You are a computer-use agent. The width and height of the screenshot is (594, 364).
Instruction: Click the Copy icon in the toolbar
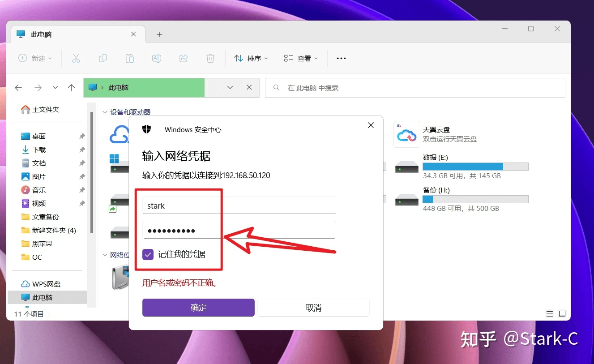103,58
